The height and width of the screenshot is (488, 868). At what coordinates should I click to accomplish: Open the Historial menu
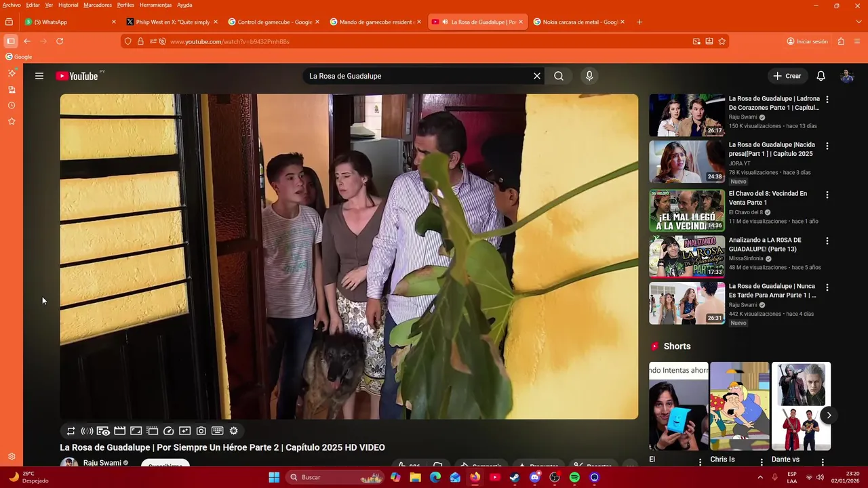click(x=68, y=5)
